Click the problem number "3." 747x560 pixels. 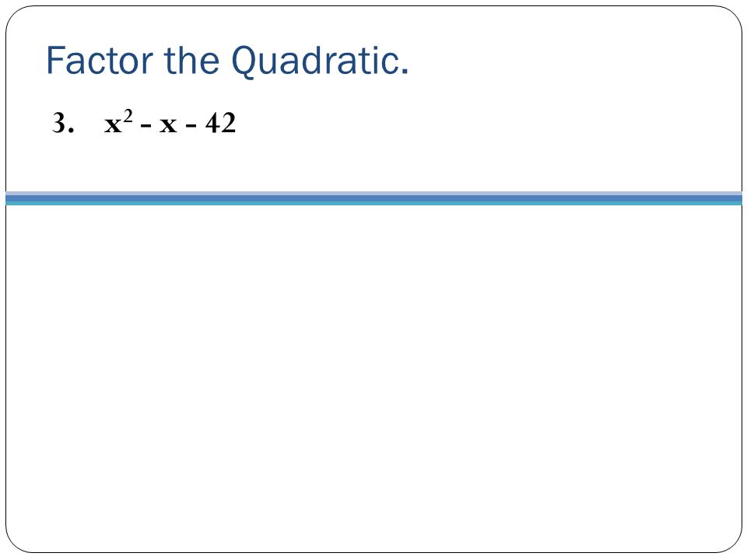click(x=63, y=123)
